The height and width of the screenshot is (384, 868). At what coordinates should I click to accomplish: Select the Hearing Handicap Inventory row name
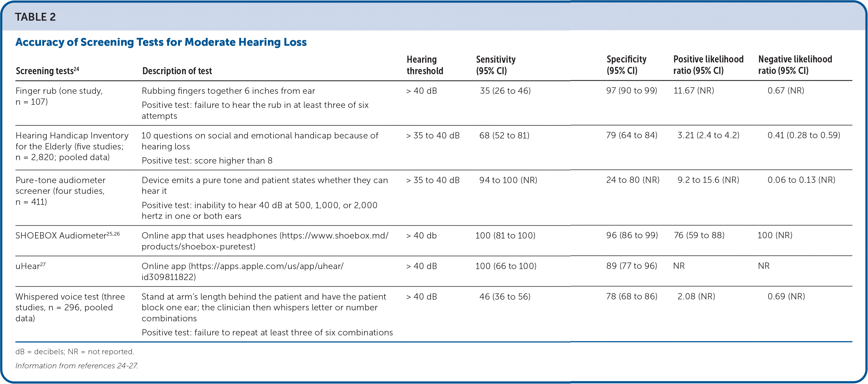pyautogui.click(x=72, y=146)
